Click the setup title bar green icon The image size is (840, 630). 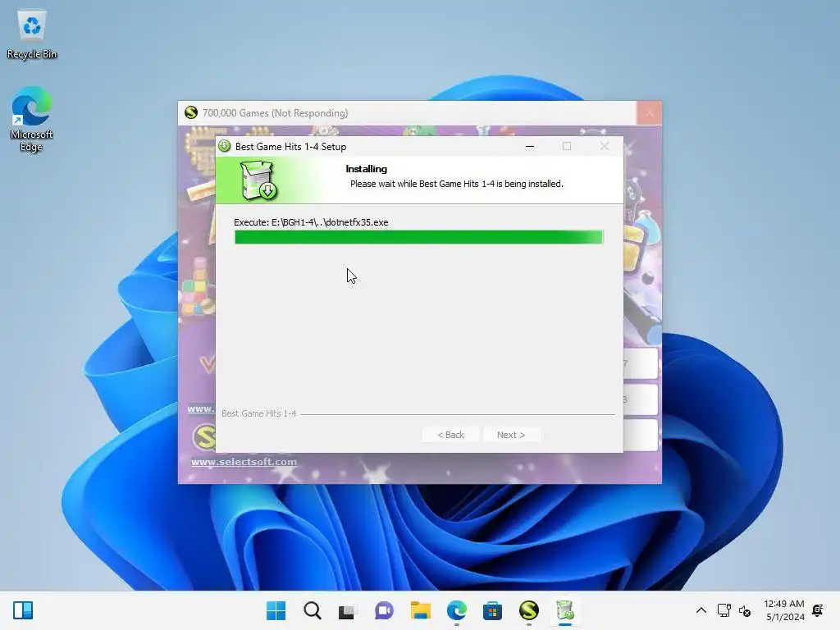tap(225, 146)
